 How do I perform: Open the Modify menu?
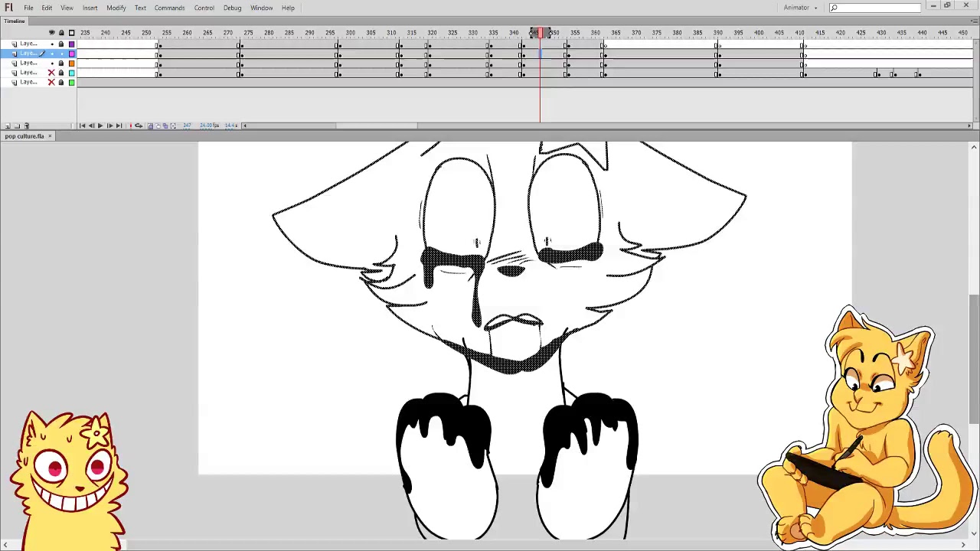(x=116, y=8)
